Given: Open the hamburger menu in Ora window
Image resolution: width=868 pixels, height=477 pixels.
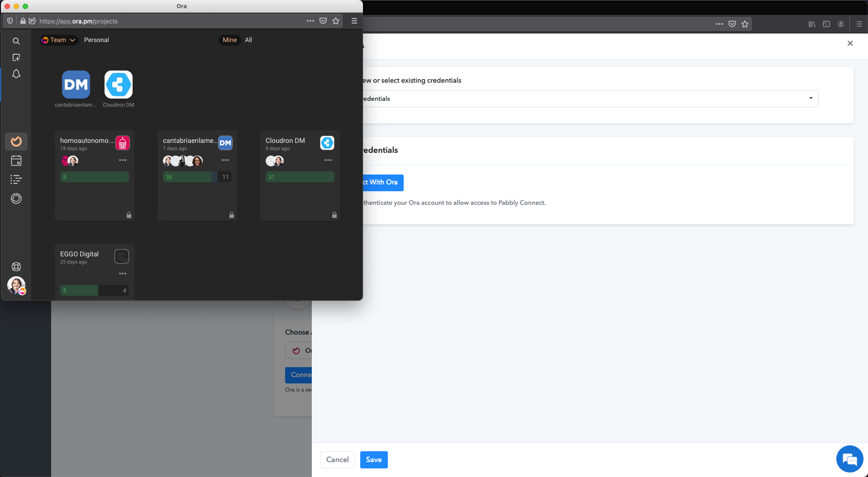Looking at the screenshot, I should [x=354, y=21].
